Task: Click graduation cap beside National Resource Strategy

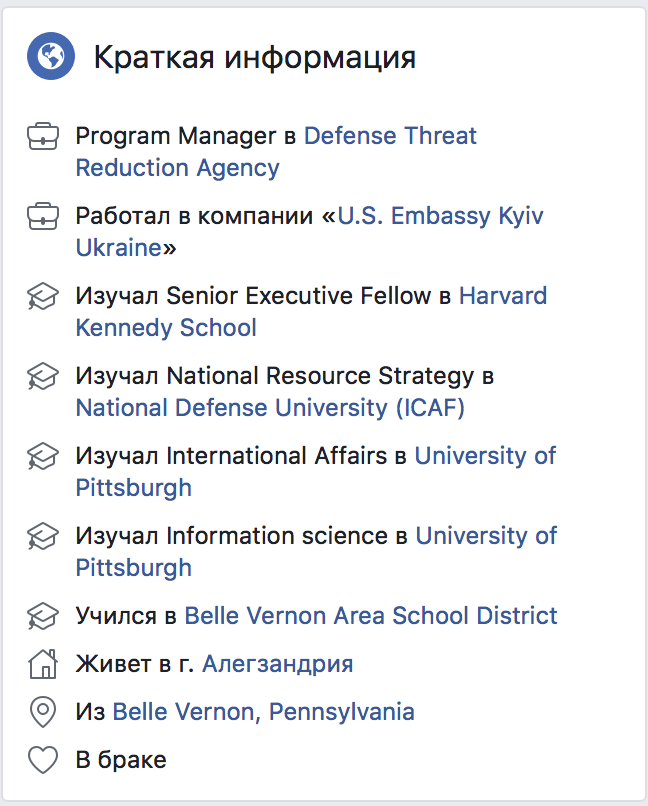Action: (x=43, y=376)
